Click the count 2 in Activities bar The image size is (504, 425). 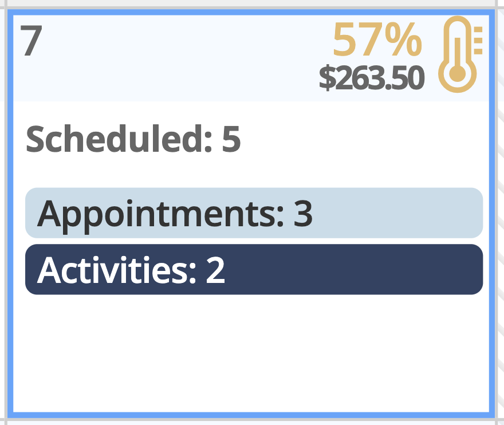click(x=215, y=270)
